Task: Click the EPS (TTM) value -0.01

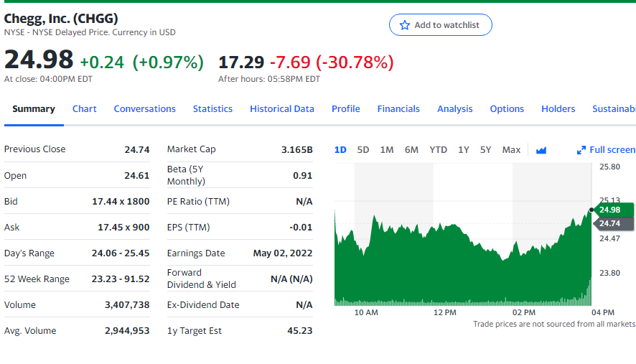Action: pos(301,228)
